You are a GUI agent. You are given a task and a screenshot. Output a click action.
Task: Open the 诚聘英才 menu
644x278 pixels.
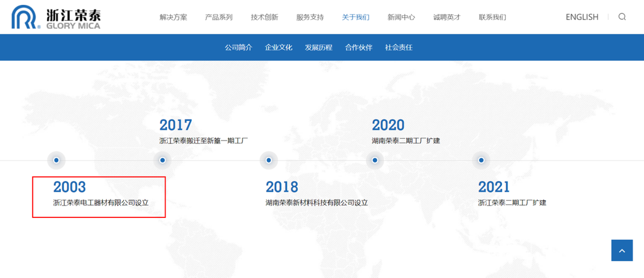(x=447, y=17)
